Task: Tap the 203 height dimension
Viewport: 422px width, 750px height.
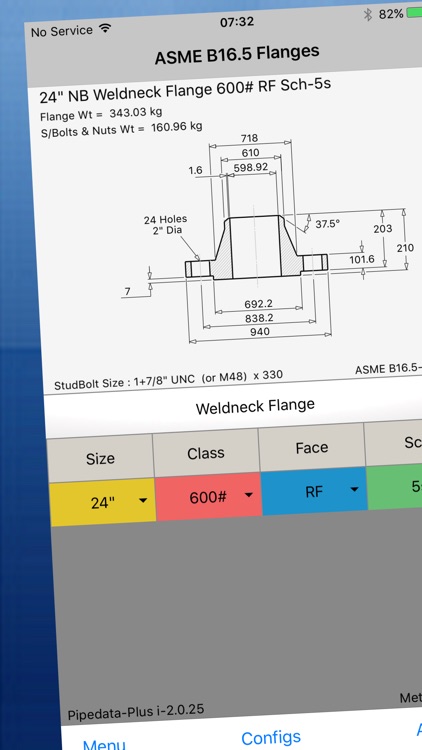Action: tap(383, 229)
